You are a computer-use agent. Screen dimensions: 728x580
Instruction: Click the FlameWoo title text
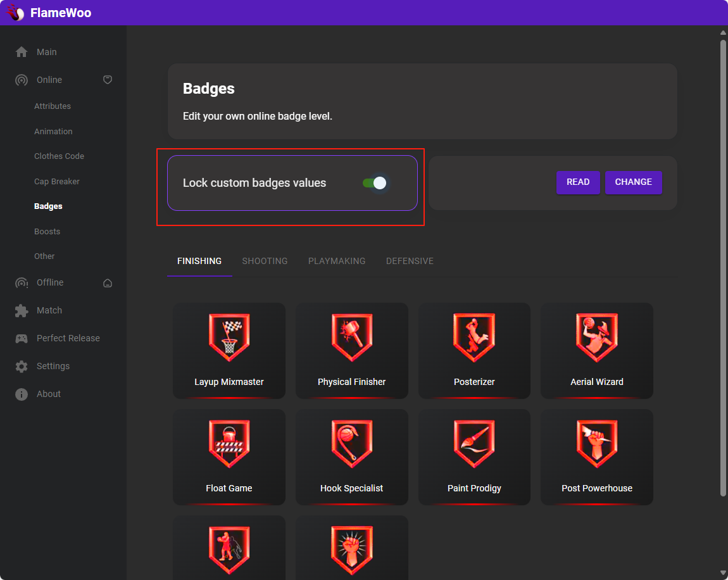point(61,13)
